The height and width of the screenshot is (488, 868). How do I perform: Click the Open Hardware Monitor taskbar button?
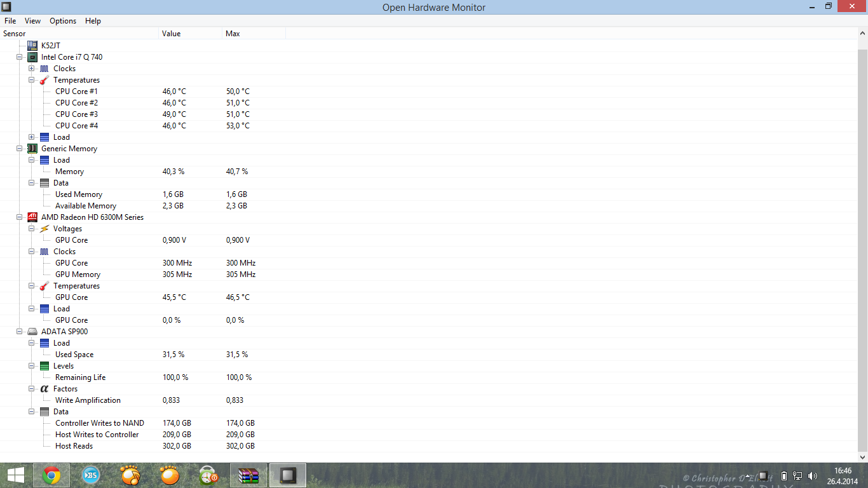pos(288,475)
